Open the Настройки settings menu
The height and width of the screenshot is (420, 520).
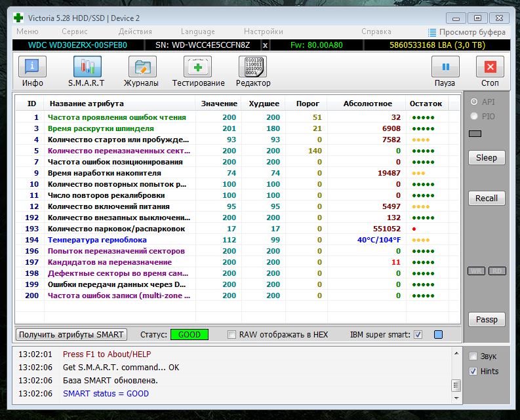click(x=264, y=31)
